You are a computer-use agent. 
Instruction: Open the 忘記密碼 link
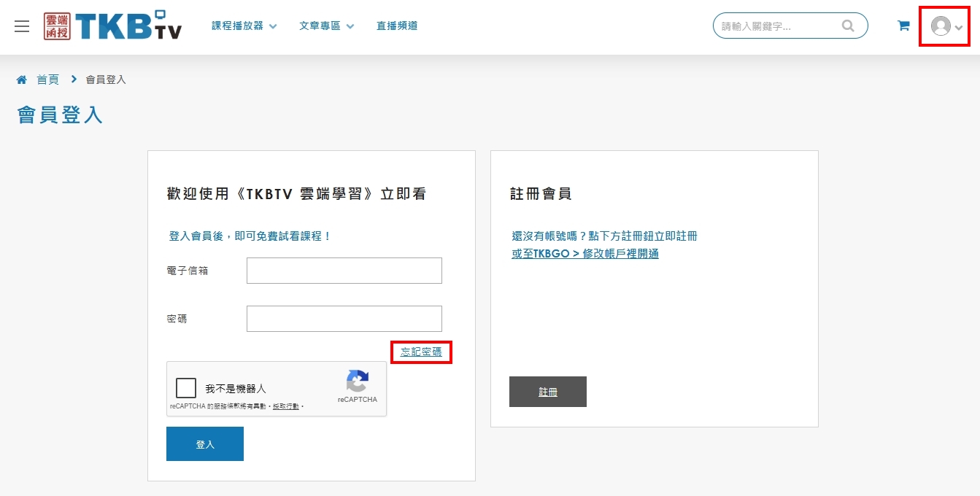coord(421,352)
